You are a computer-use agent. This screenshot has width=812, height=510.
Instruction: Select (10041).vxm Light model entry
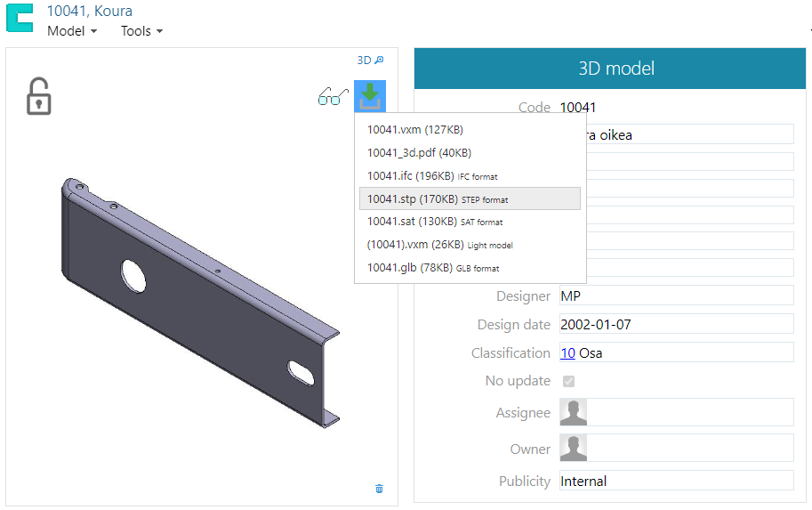(x=439, y=245)
